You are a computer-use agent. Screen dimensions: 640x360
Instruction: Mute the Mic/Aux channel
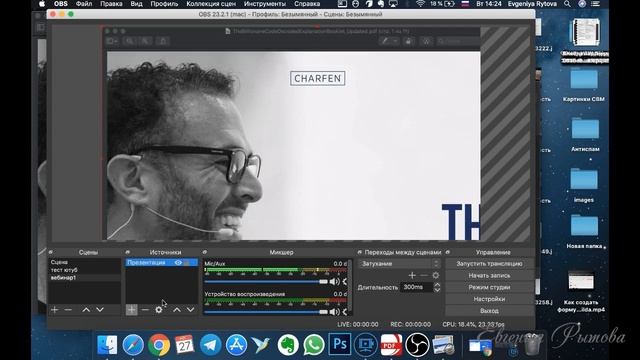tap(334, 281)
